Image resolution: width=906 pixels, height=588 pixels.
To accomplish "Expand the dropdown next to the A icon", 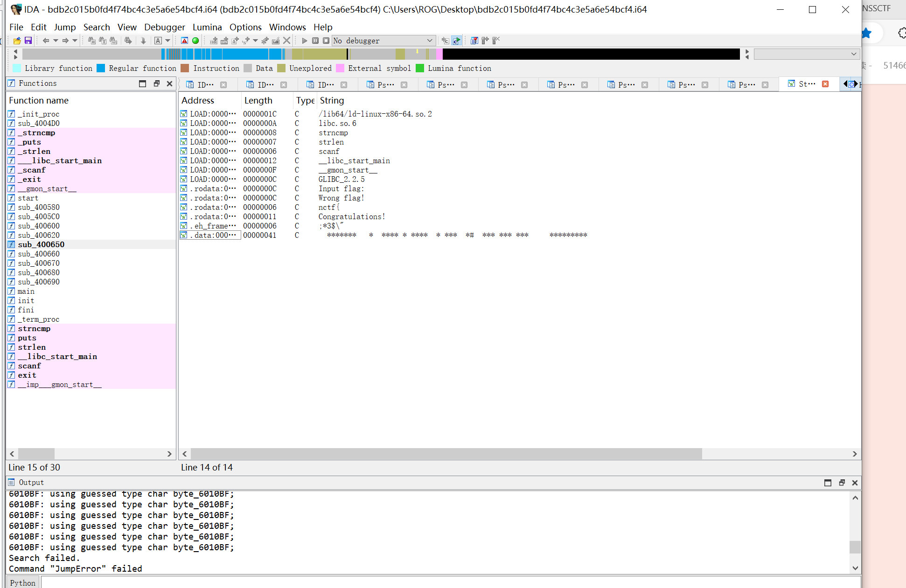I will coord(168,41).
